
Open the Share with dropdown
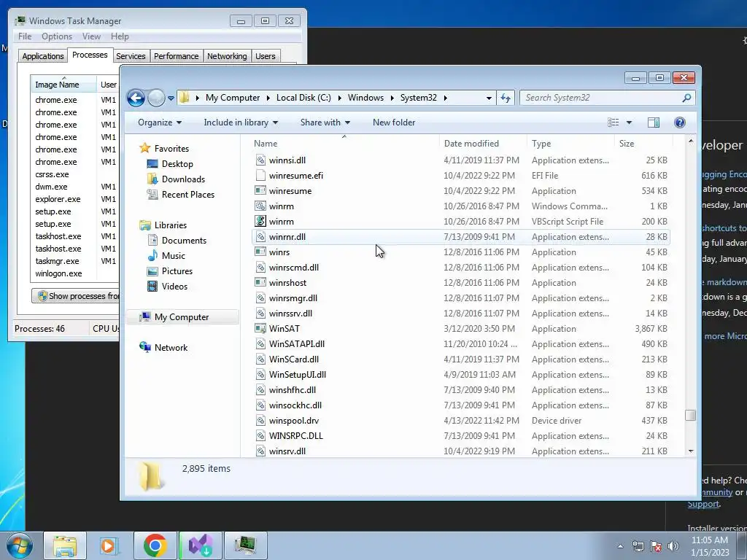325,122
